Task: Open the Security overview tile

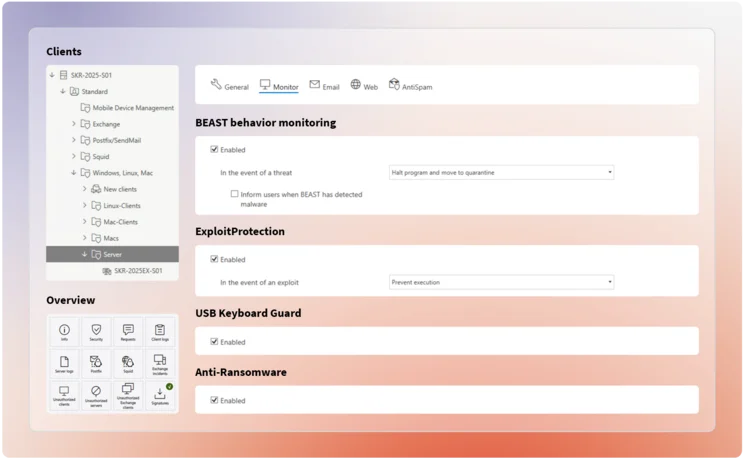Action: click(x=96, y=332)
